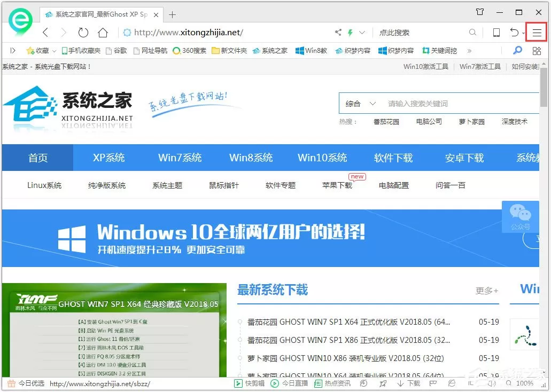This screenshot has height=392, width=551.
Task: Click the hot search 深度技术
Action: tap(515, 122)
